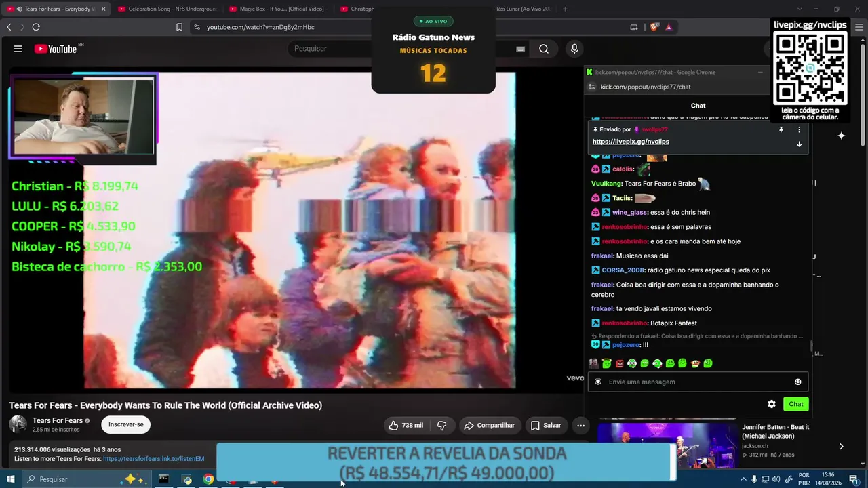Click the Tears For Fears video player
Image resolution: width=868 pixels, height=488 pixels.
point(296,230)
